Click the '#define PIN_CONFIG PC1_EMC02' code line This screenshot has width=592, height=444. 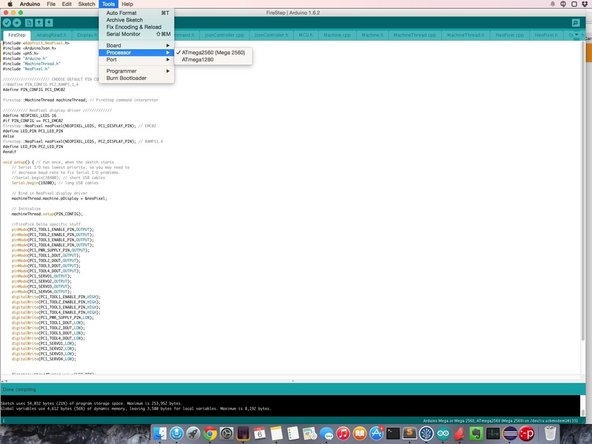pos(34,90)
